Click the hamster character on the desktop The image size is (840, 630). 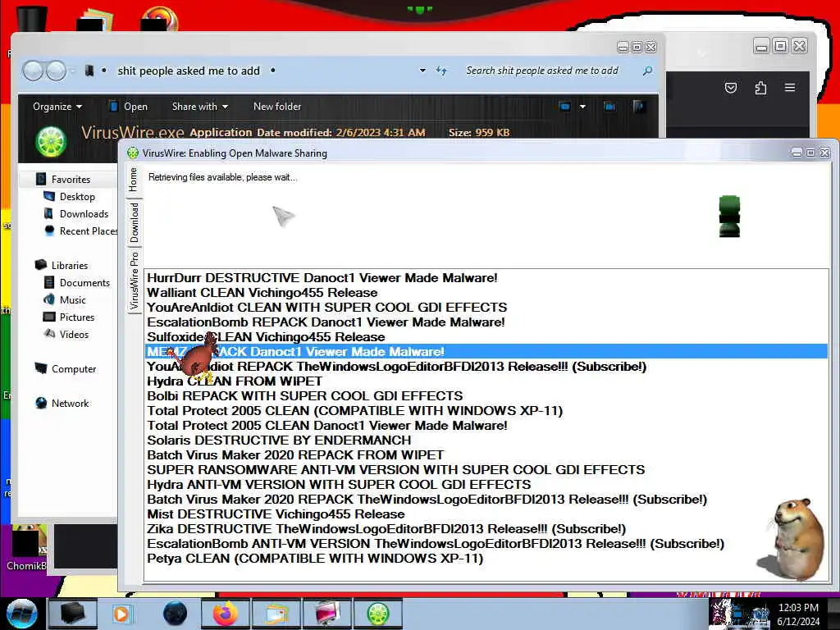click(x=792, y=539)
